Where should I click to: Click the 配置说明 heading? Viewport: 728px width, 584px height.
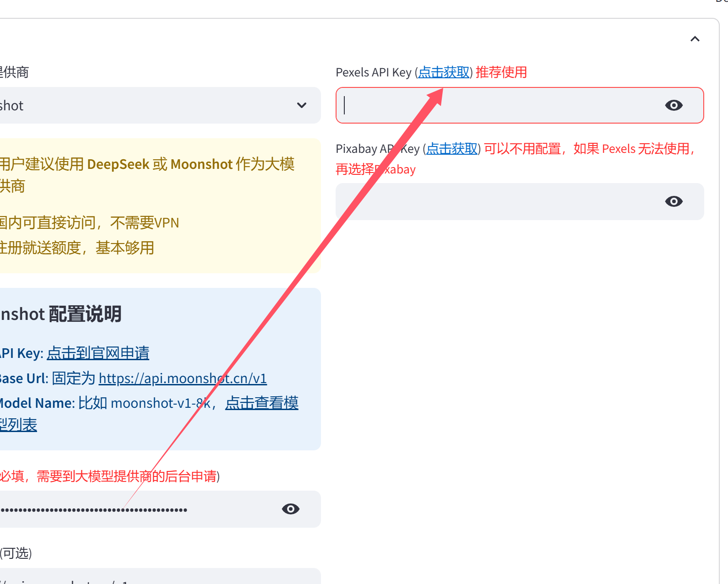85,314
